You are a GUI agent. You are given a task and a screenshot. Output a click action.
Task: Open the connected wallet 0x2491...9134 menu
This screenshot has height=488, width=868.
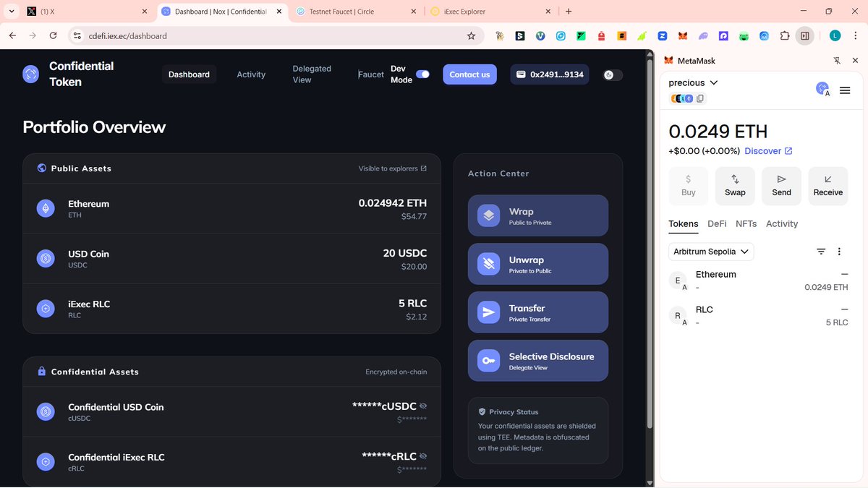pos(550,74)
